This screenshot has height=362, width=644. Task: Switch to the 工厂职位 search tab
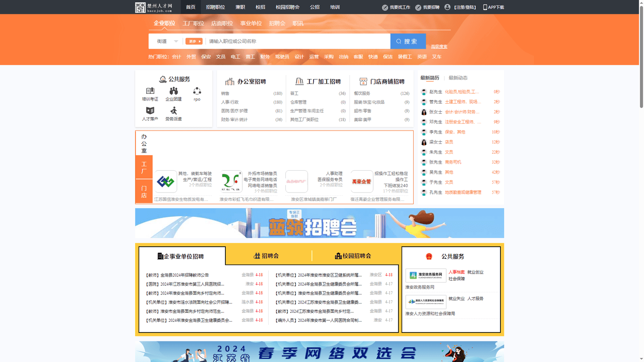193,23
